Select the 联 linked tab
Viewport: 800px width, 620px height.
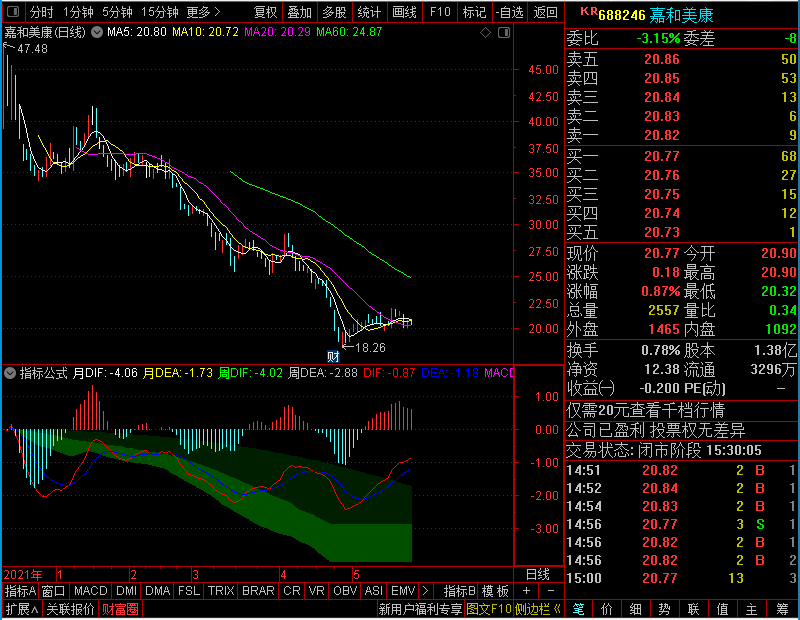click(693, 609)
